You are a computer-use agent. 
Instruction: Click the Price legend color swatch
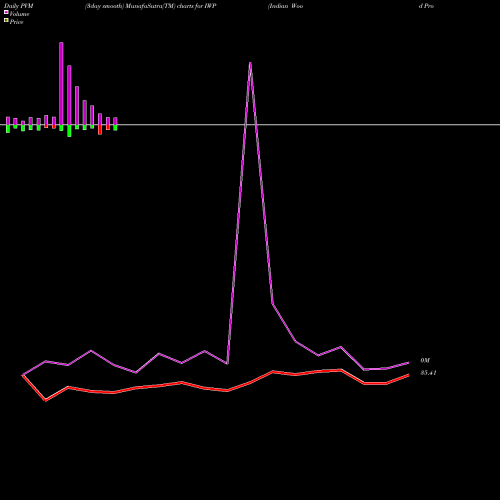coord(6,20)
